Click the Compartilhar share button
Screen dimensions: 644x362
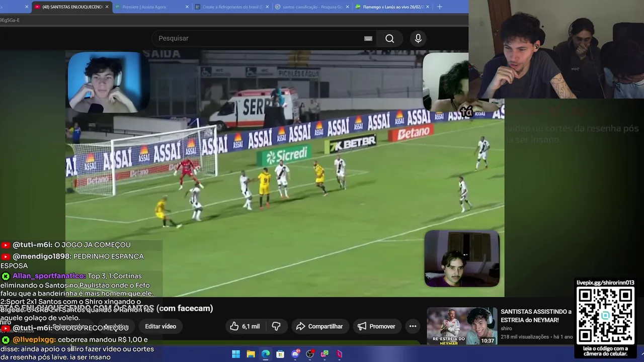tap(319, 326)
